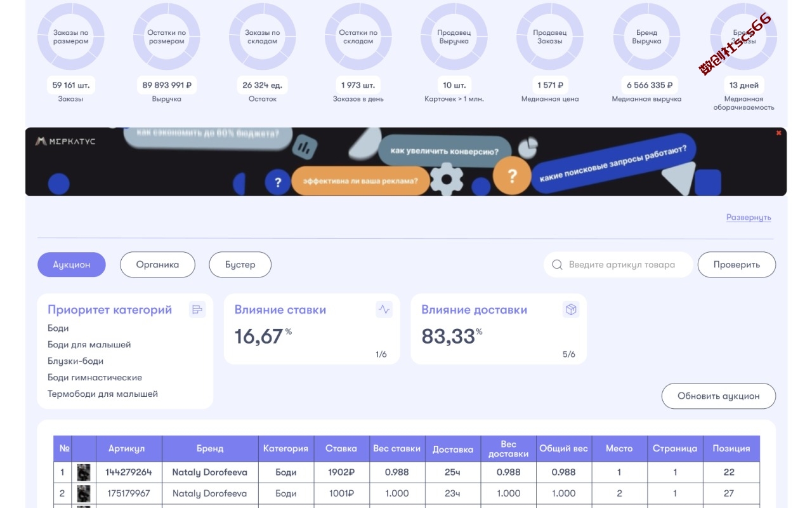Click the white question mark in blue circle

click(277, 183)
